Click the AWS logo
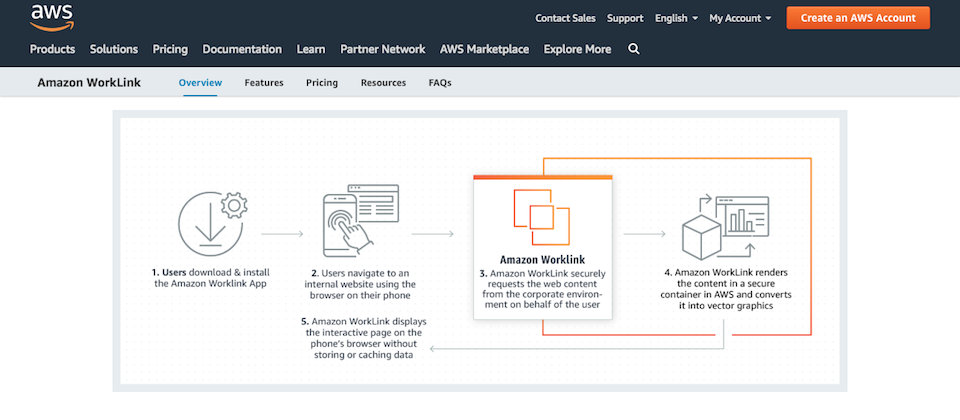The width and height of the screenshot is (960, 420). click(x=49, y=16)
